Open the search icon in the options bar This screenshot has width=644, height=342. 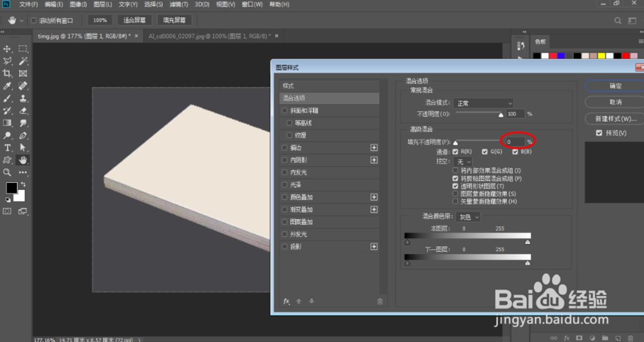click(618, 21)
